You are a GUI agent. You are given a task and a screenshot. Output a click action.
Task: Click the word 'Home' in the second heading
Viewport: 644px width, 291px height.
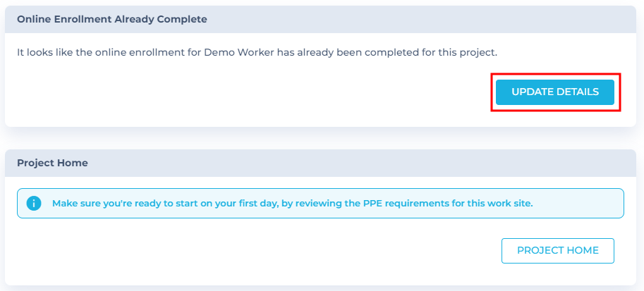coord(74,163)
